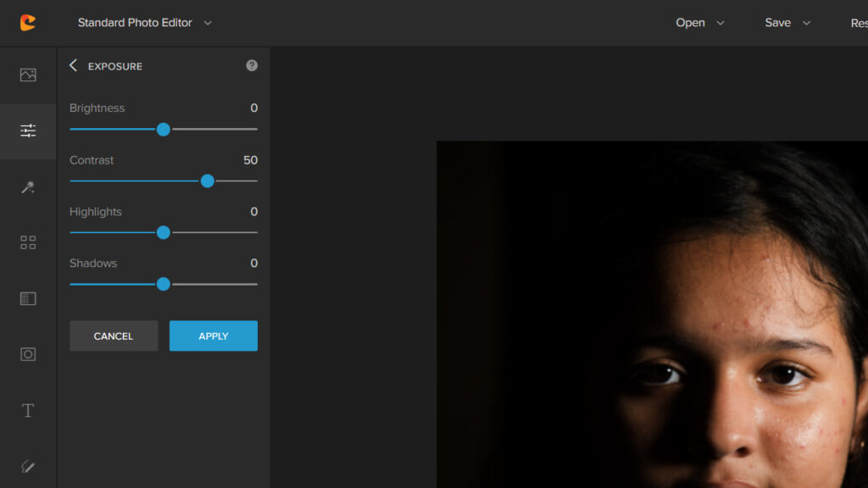
Task: Open the Open menu dropdown
Action: pyautogui.click(x=699, y=23)
